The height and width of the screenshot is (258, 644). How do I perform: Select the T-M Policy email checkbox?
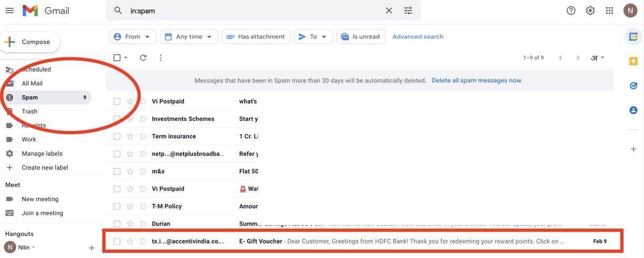pyautogui.click(x=117, y=206)
